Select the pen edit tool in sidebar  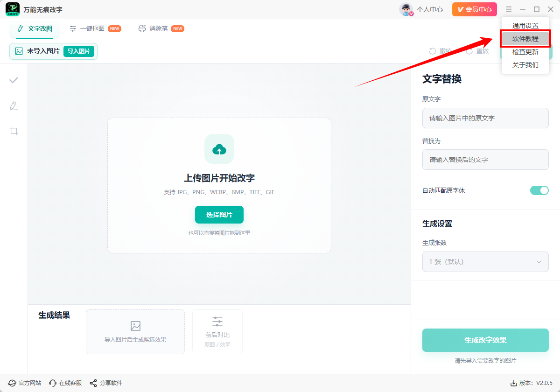pyautogui.click(x=14, y=105)
